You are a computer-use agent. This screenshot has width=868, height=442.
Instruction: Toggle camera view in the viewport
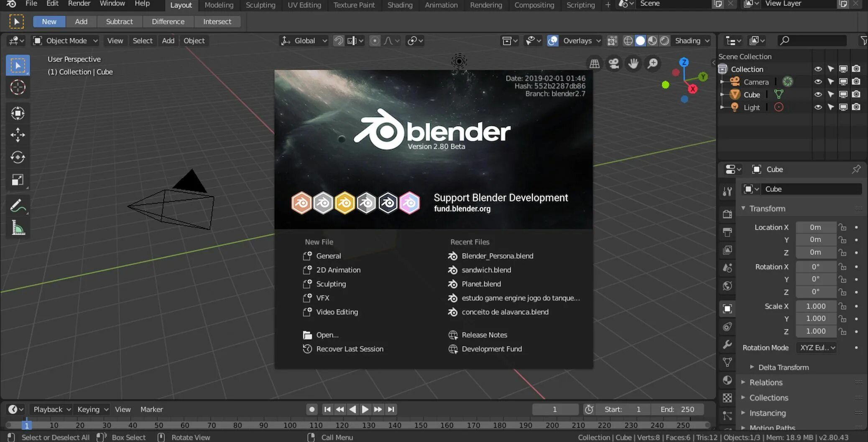click(614, 64)
